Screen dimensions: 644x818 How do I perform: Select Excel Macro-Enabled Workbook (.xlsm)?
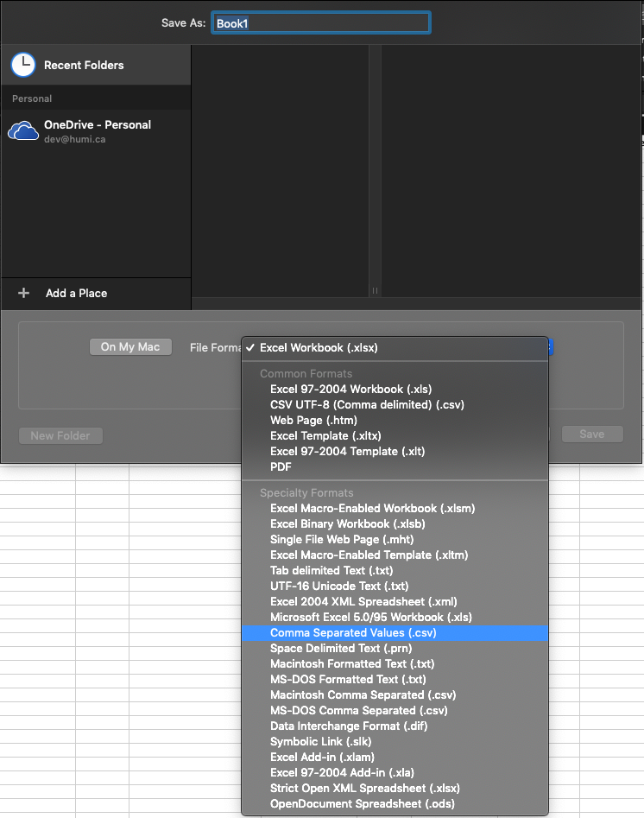(x=395, y=509)
